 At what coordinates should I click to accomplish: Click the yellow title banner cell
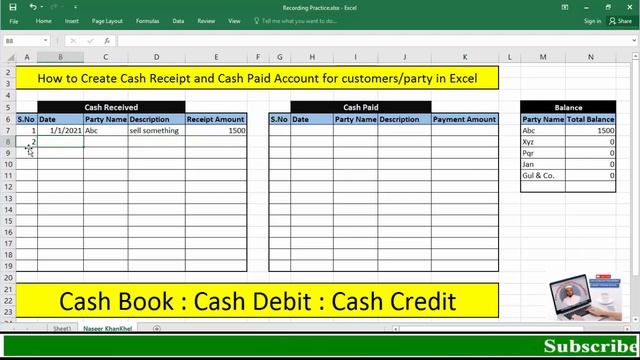click(257, 78)
